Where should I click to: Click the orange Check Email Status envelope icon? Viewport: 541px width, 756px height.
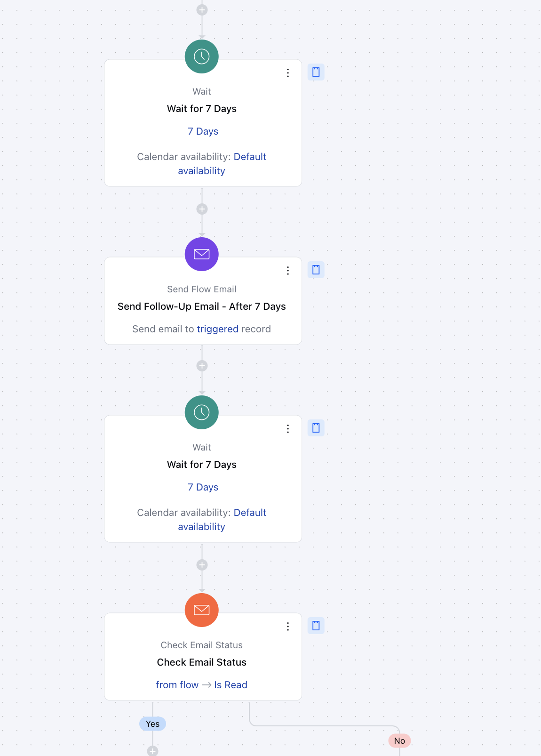coord(202,610)
